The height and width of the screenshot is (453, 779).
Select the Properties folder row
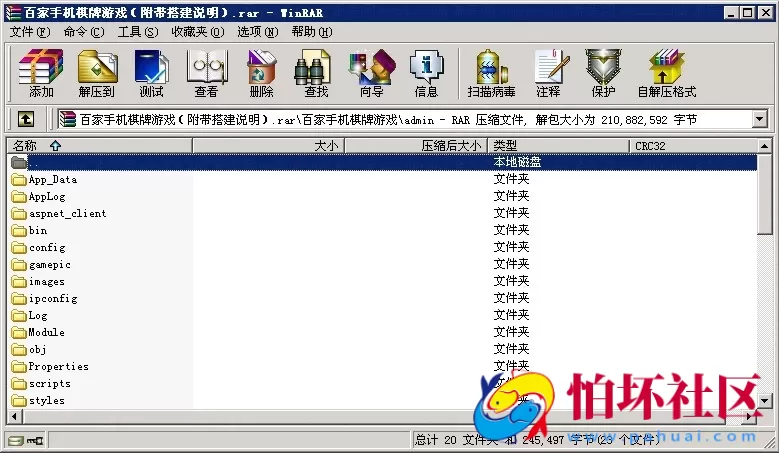click(383, 367)
